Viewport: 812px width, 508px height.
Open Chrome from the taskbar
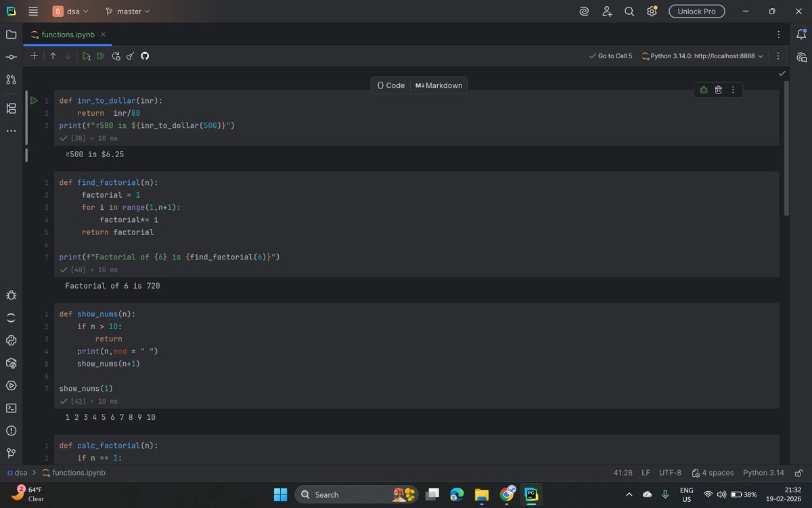pyautogui.click(x=507, y=494)
